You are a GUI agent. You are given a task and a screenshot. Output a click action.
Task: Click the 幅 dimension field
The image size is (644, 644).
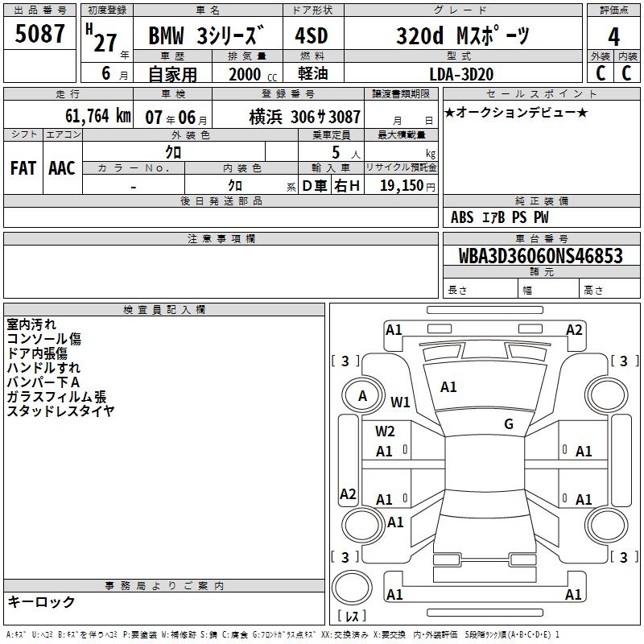(548, 288)
